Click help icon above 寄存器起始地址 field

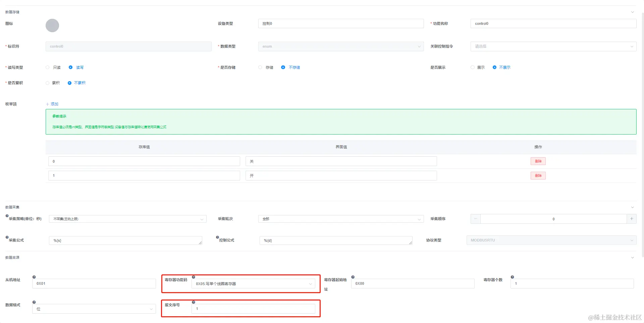click(353, 277)
